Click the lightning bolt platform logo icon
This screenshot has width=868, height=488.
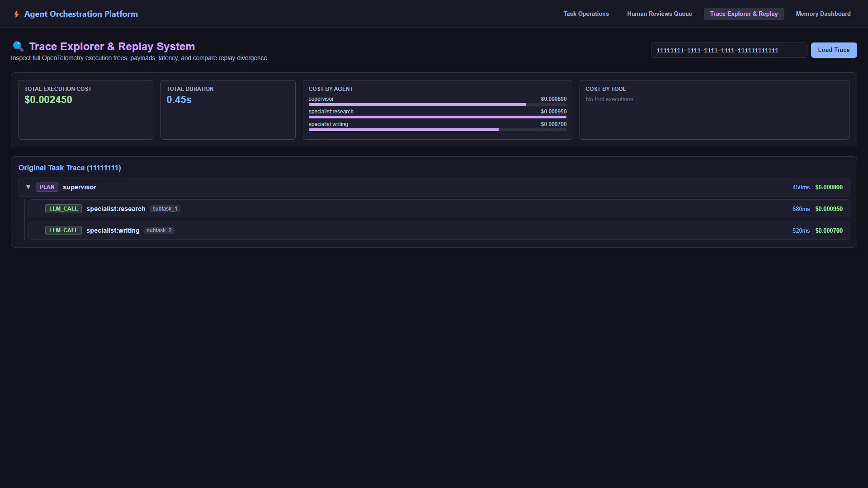coord(16,14)
